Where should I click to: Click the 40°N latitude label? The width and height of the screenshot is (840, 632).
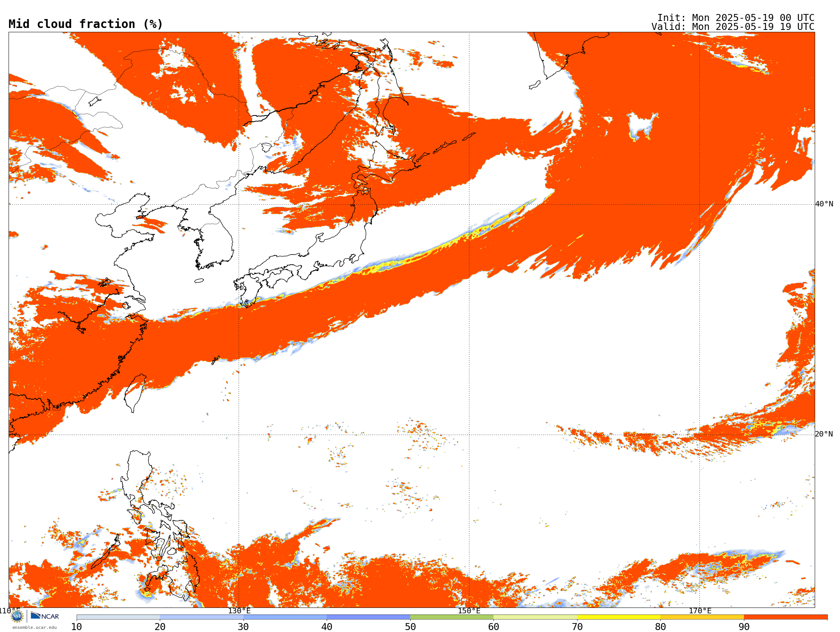(824, 204)
